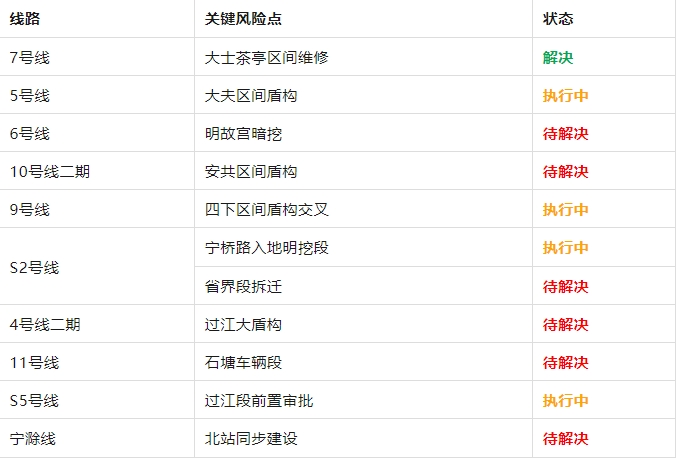Click the green 解决 status text
676x458 pixels.
click(x=558, y=57)
